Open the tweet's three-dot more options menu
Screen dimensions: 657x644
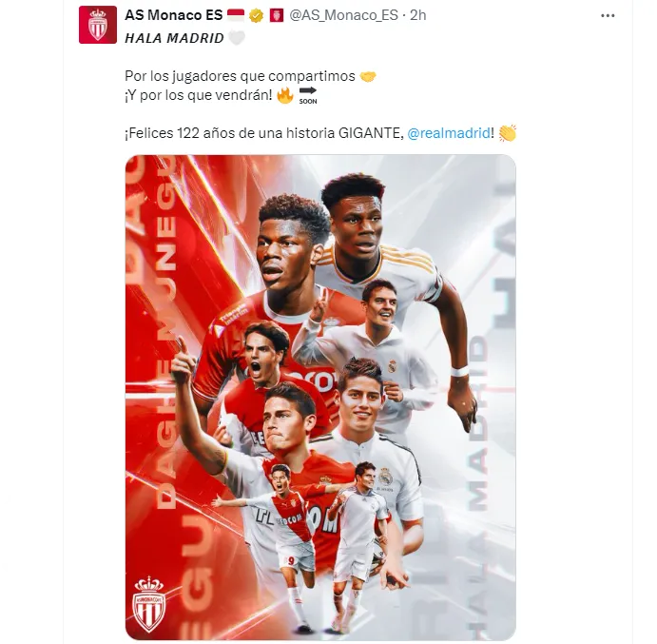point(608,16)
